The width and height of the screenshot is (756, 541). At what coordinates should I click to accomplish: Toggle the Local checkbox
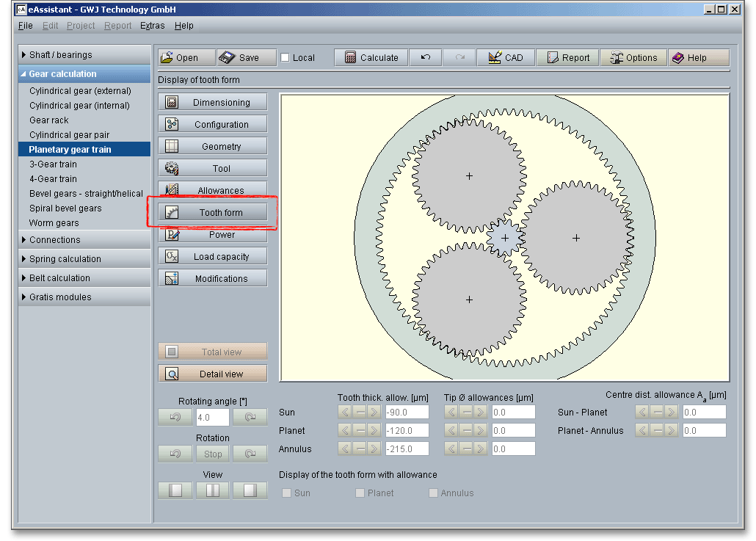tap(286, 58)
